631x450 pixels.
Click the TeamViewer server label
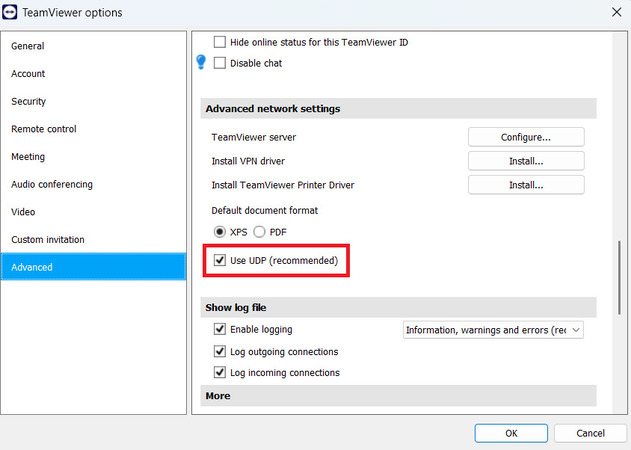[254, 137]
